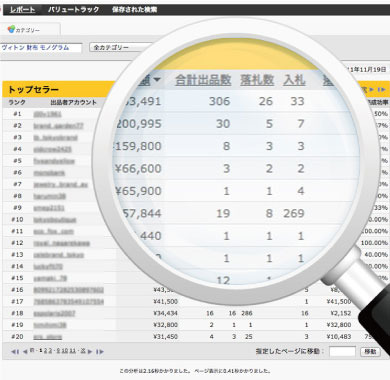
Task: Open the seller account link in row #9
Action: (49, 208)
